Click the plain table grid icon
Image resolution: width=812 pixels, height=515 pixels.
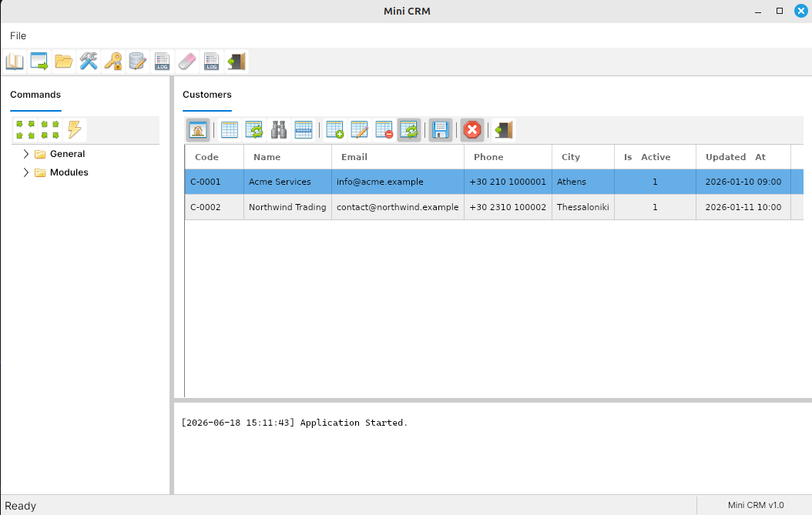coord(230,130)
